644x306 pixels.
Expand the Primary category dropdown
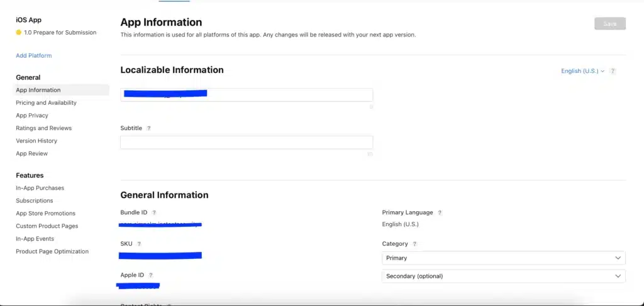click(503, 258)
